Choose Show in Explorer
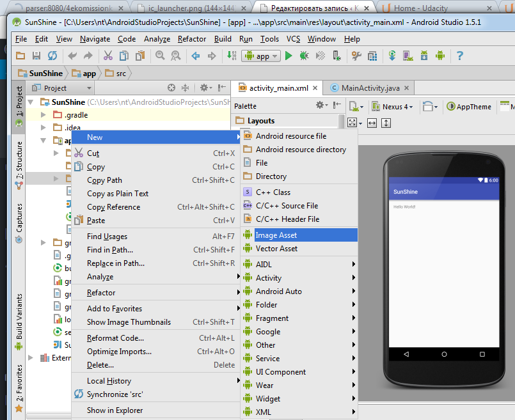Image resolution: width=515 pixels, height=420 pixels. [155, 410]
